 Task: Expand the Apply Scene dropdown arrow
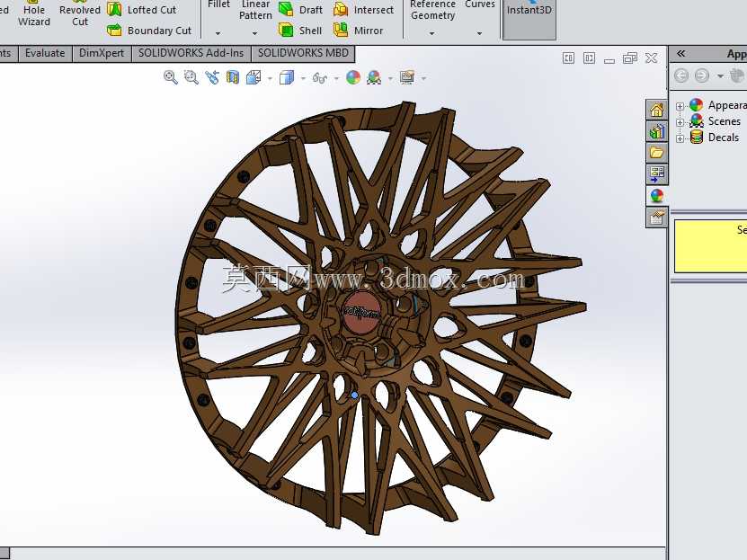(x=390, y=78)
